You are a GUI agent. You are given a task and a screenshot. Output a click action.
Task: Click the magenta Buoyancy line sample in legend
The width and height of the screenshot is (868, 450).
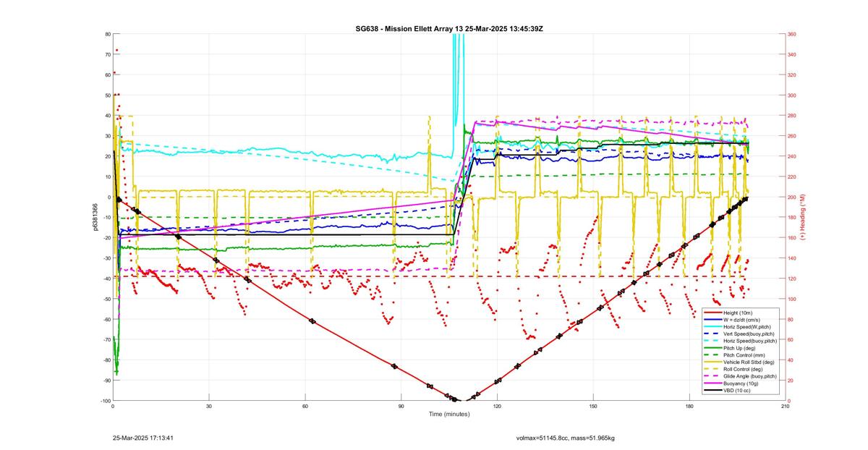pyautogui.click(x=713, y=383)
